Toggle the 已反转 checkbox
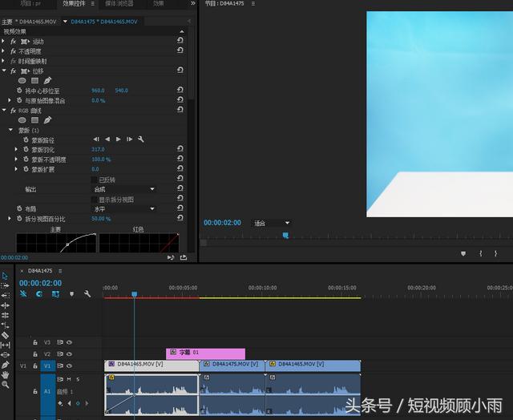The height and width of the screenshot is (420, 513). [x=94, y=180]
